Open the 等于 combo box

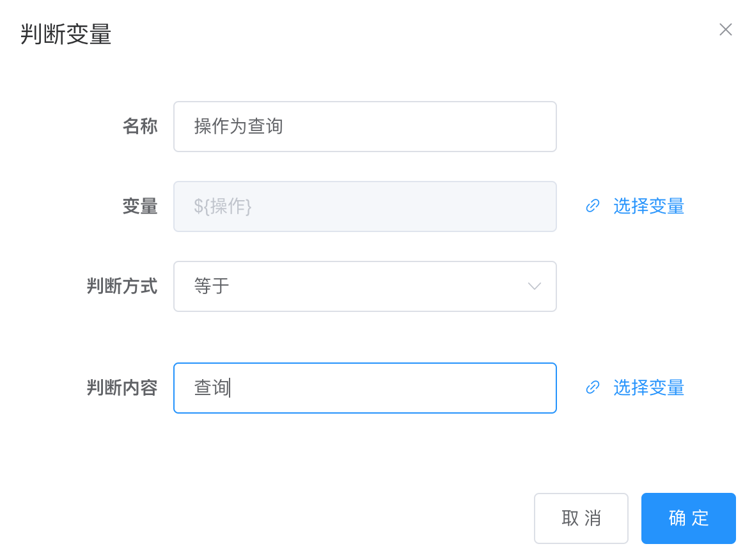click(x=365, y=286)
